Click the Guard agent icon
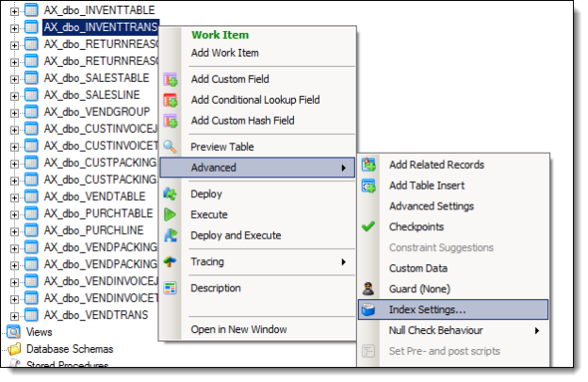Screen dimensions: 588x382 pos(368,289)
